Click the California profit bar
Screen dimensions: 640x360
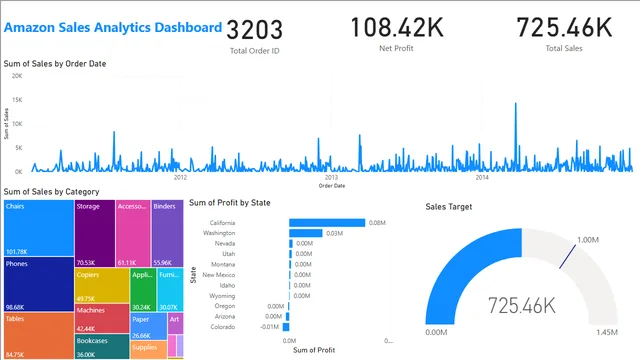[x=327, y=223]
